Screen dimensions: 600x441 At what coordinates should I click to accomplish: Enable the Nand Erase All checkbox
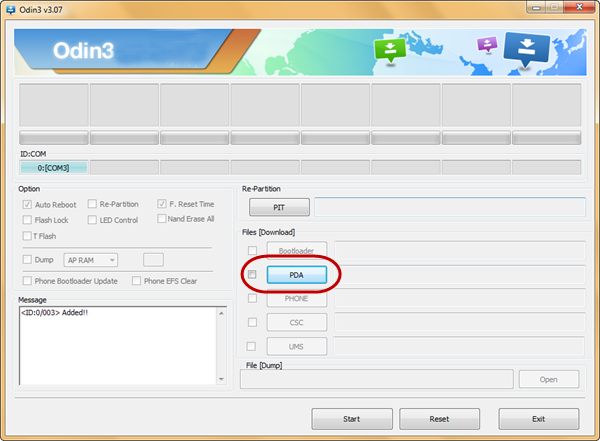click(162, 219)
